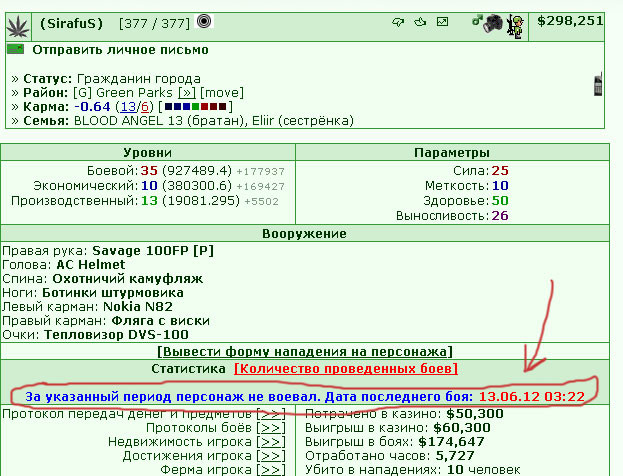This screenshot has height=476, width=623.
Task: Click the chart icon in the profile header
Action: click(442, 21)
